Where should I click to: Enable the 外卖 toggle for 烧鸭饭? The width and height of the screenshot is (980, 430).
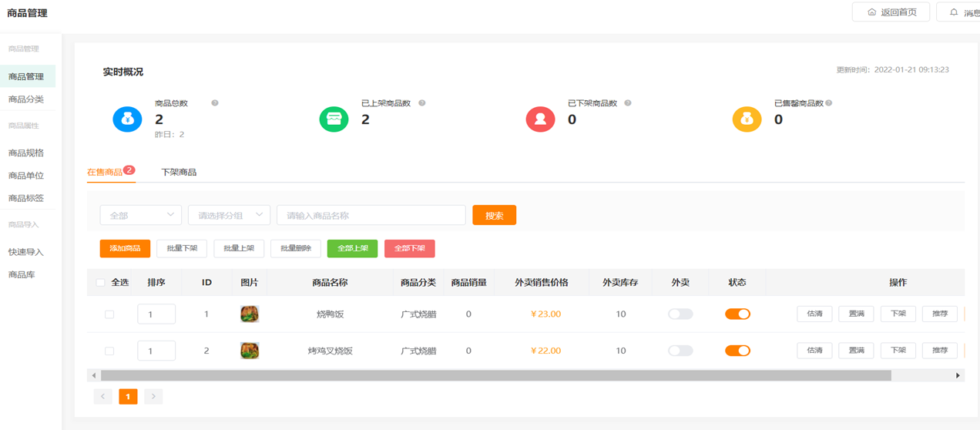click(680, 314)
